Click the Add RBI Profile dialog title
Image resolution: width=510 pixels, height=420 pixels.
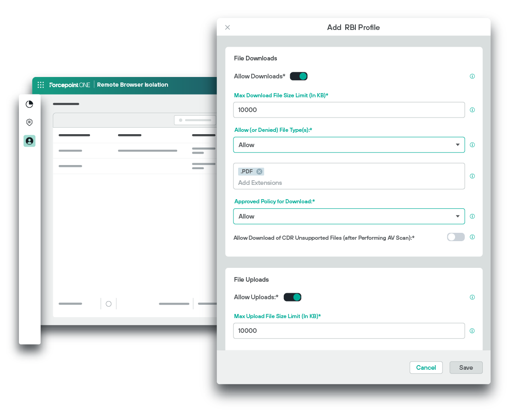coord(354,28)
